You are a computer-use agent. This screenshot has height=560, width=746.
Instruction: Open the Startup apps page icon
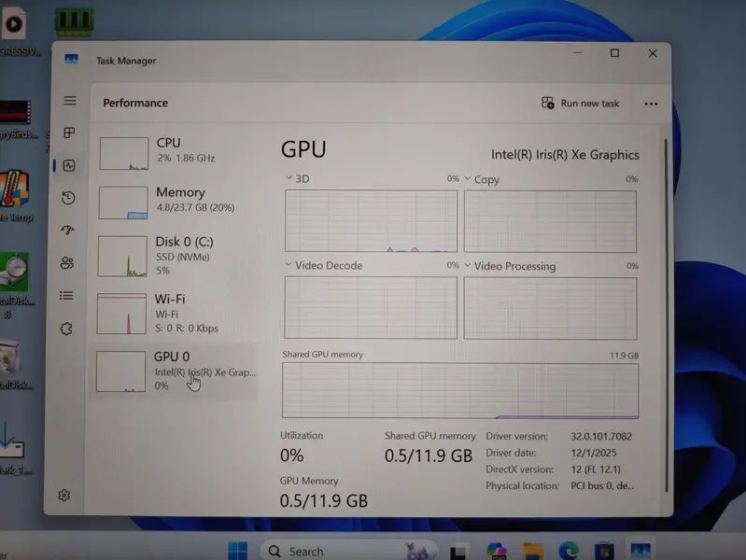coord(68,231)
